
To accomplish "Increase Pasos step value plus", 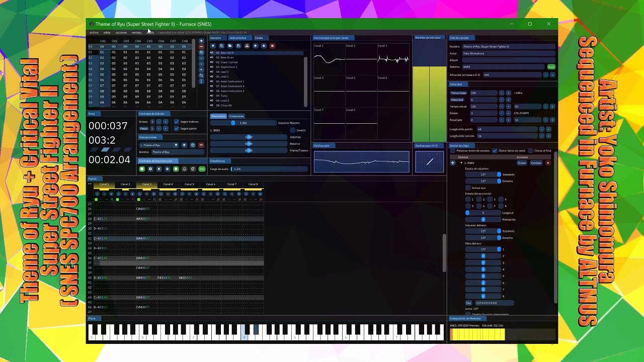I will (x=166, y=129).
